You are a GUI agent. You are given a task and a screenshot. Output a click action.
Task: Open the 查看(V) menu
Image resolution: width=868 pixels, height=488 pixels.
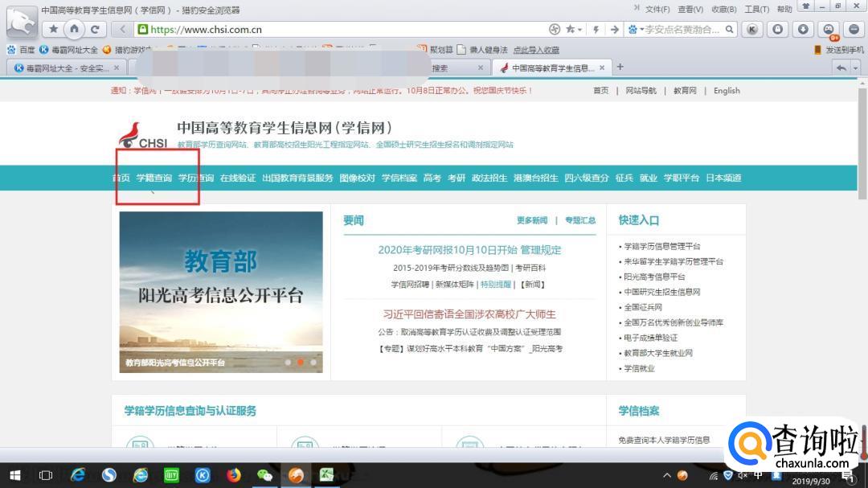(x=690, y=10)
